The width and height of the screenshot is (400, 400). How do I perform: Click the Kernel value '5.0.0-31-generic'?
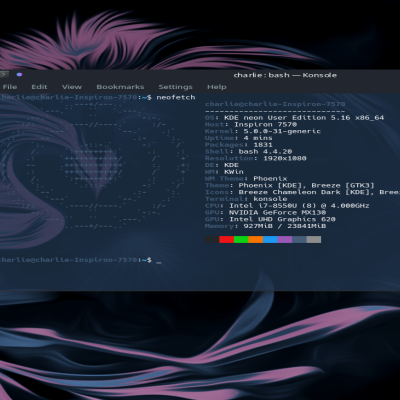click(x=282, y=131)
